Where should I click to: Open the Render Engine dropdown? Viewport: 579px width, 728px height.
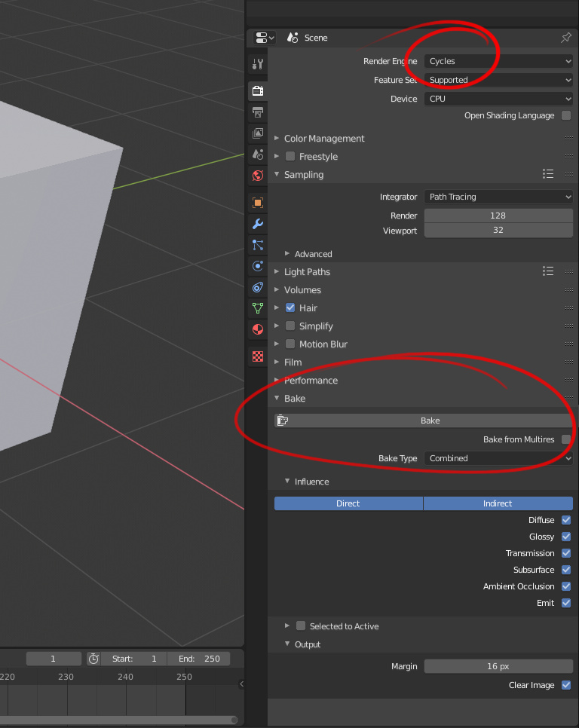(498, 61)
